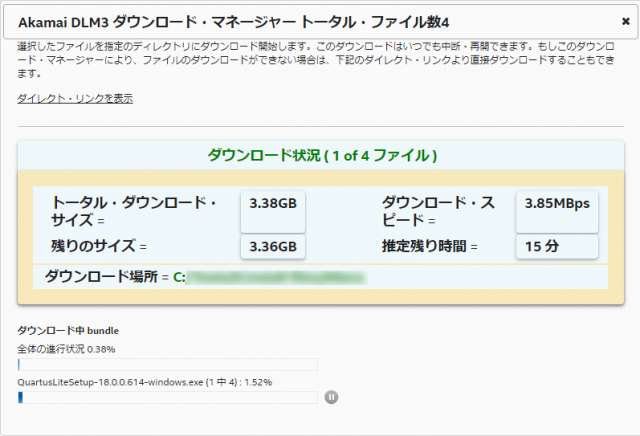Select the 15 分 estimated remaining time
This screenshot has width=640, height=436.
(557, 247)
